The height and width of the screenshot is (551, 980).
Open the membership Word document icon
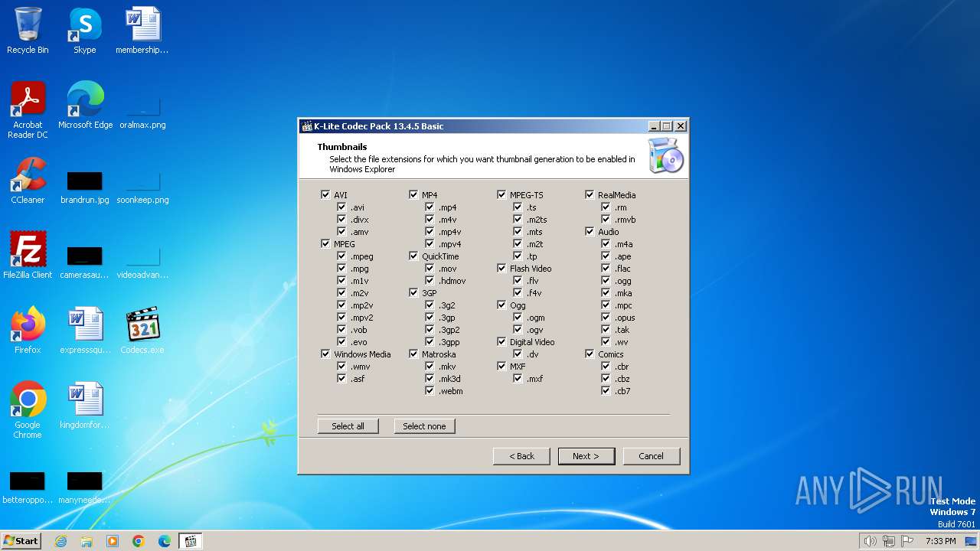(x=142, y=31)
